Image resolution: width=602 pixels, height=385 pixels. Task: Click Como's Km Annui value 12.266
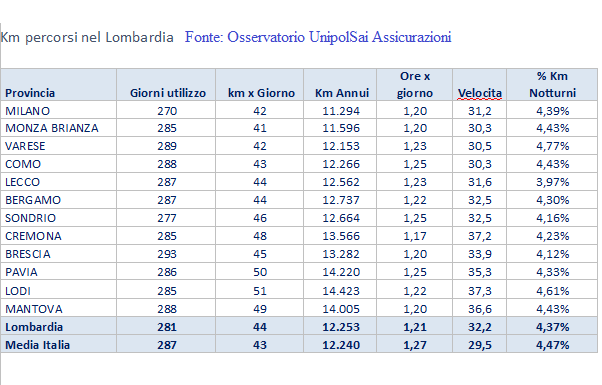pyautogui.click(x=341, y=164)
